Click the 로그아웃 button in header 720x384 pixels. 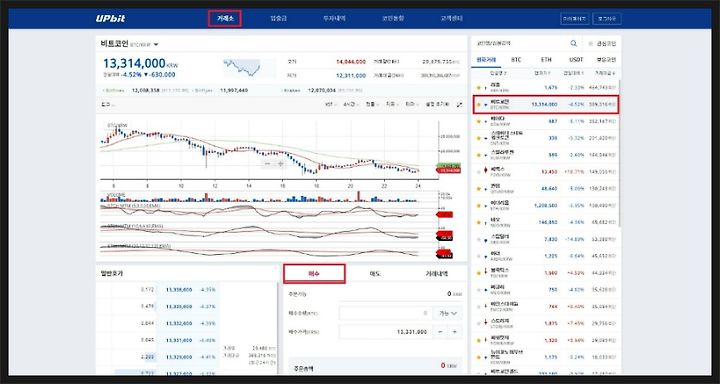point(607,19)
